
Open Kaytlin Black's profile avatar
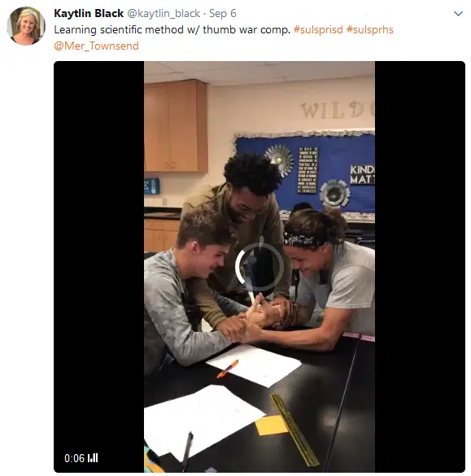coord(26,26)
